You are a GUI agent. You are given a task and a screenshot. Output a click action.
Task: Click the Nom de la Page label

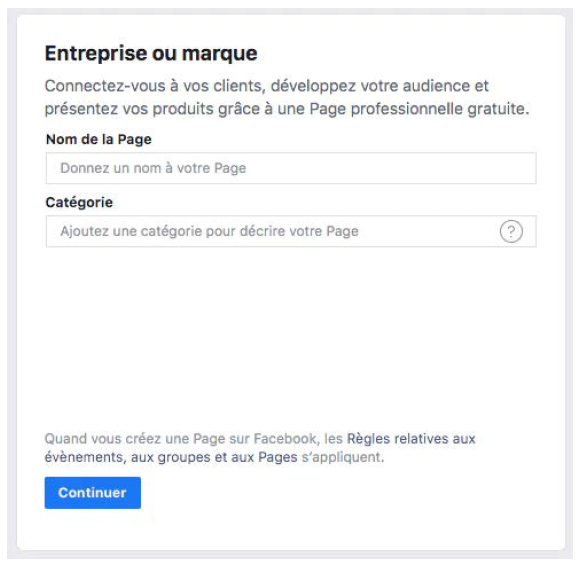(x=99, y=139)
